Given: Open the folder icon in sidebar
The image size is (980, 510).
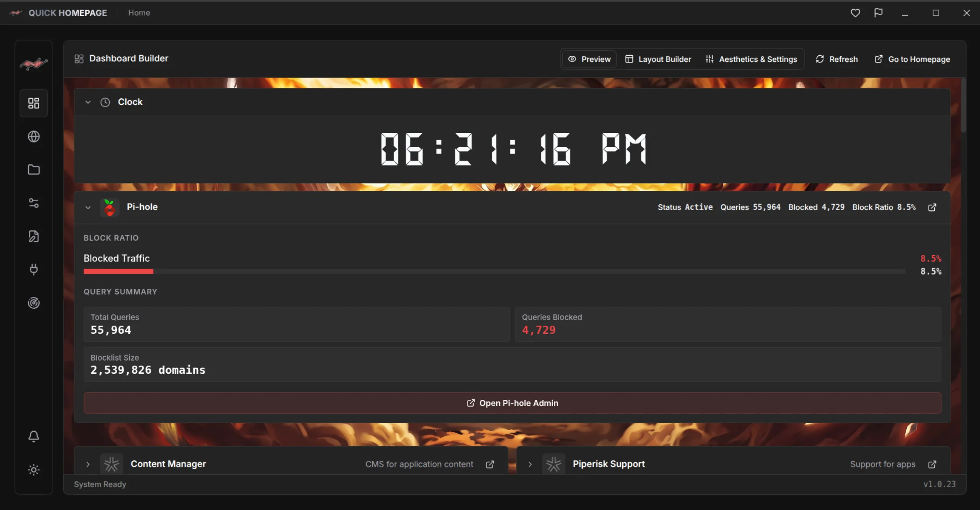Looking at the screenshot, I should pyautogui.click(x=34, y=170).
